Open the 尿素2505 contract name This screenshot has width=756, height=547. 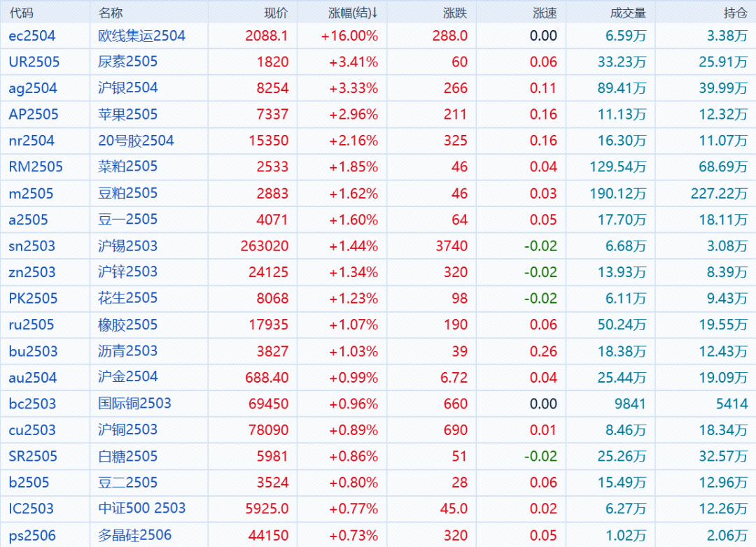[x=128, y=62]
